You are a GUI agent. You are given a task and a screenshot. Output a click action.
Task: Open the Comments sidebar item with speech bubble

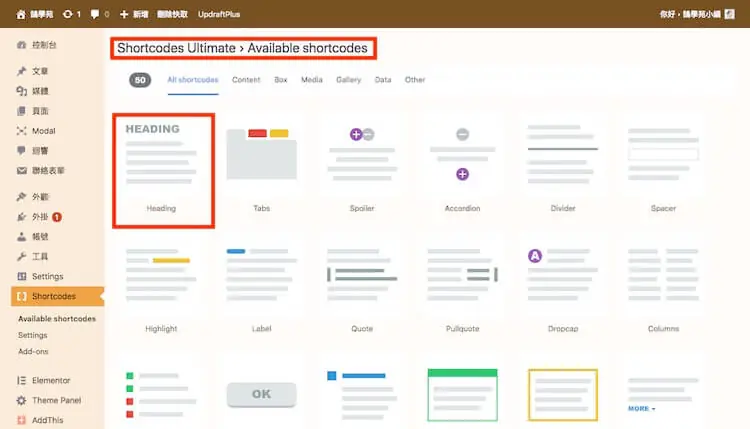(33, 151)
